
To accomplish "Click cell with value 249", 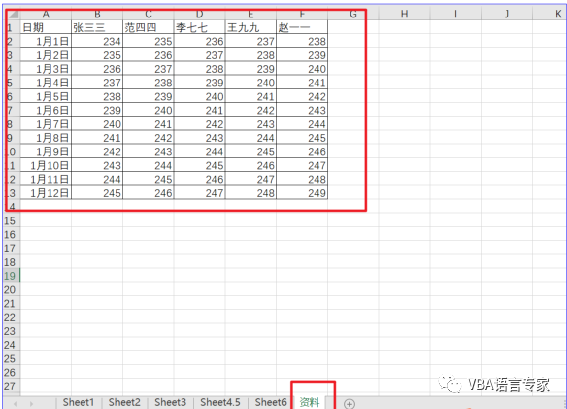I will pyautogui.click(x=302, y=193).
